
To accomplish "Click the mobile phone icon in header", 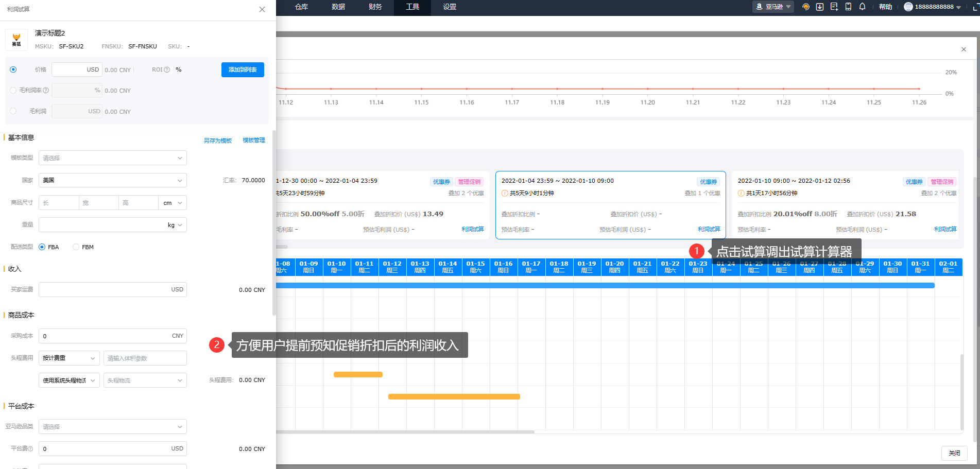I will pos(848,7).
